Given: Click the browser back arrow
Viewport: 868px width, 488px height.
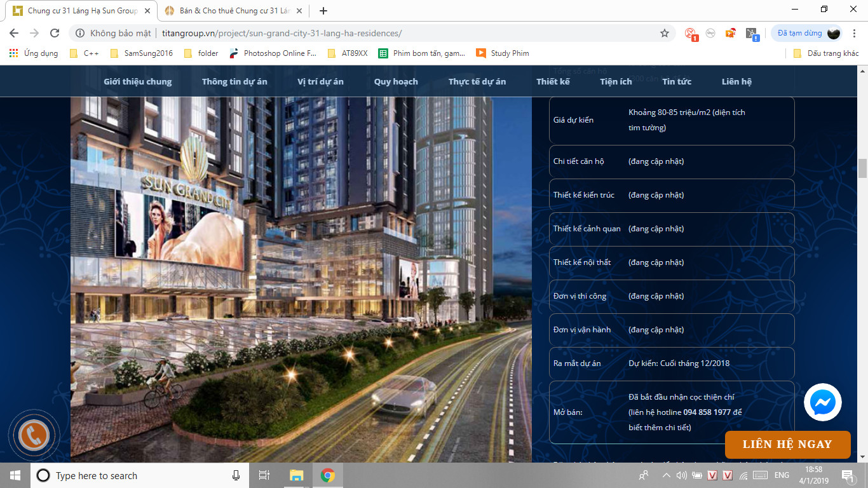Looking at the screenshot, I should pos(14,33).
